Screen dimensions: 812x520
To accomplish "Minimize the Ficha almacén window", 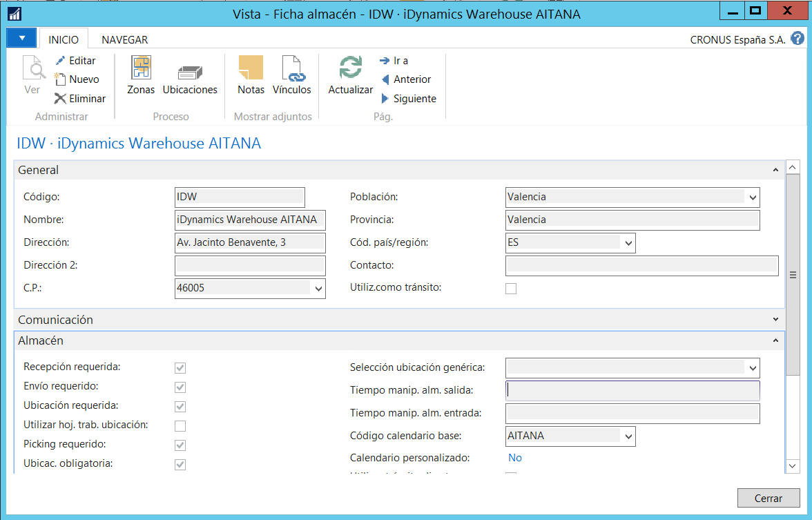I will click(x=733, y=11).
